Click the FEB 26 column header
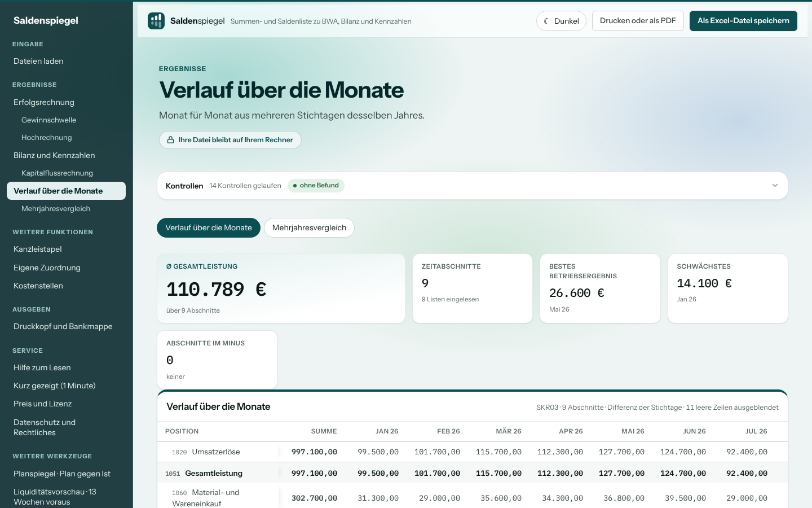This screenshot has height=508, width=812. pos(448,431)
